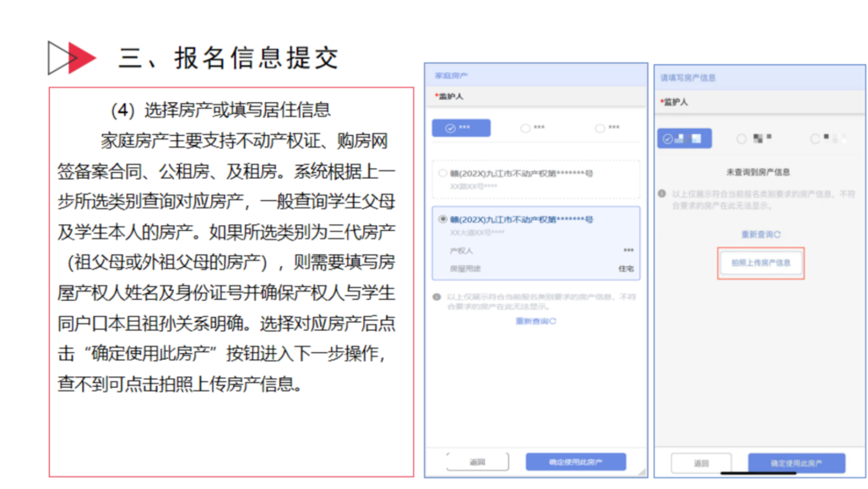Click the info icon in right panel
Screen dimensions: 868x489
[x=662, y=194]
